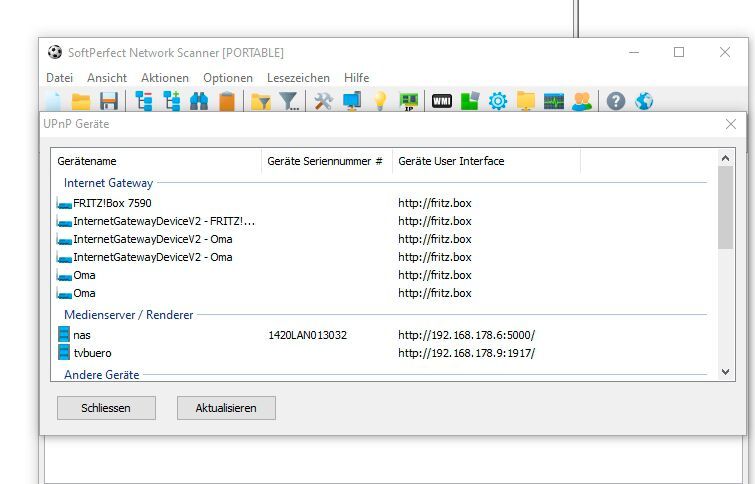The height and width of the screenshot is (484, 755).
Task: Click the device list scroll up arrow
Action: pyautogui.click(x=726, y=158)
